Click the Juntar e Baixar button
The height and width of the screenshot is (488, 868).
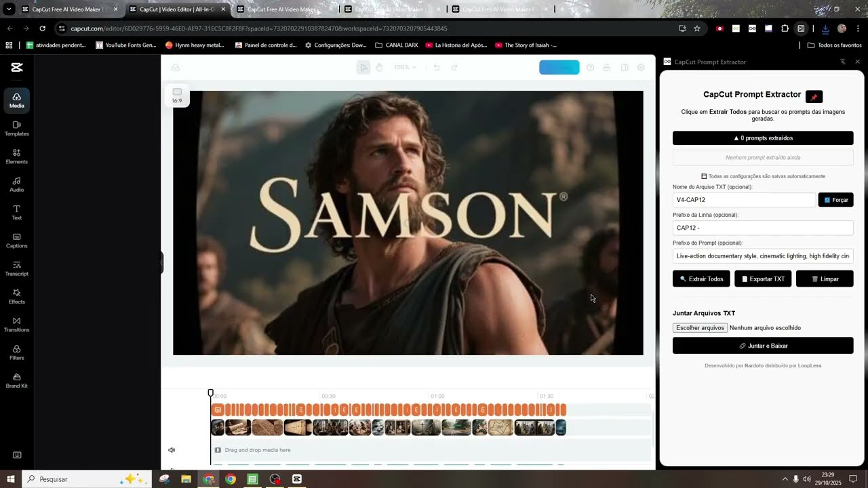(763, 346)
